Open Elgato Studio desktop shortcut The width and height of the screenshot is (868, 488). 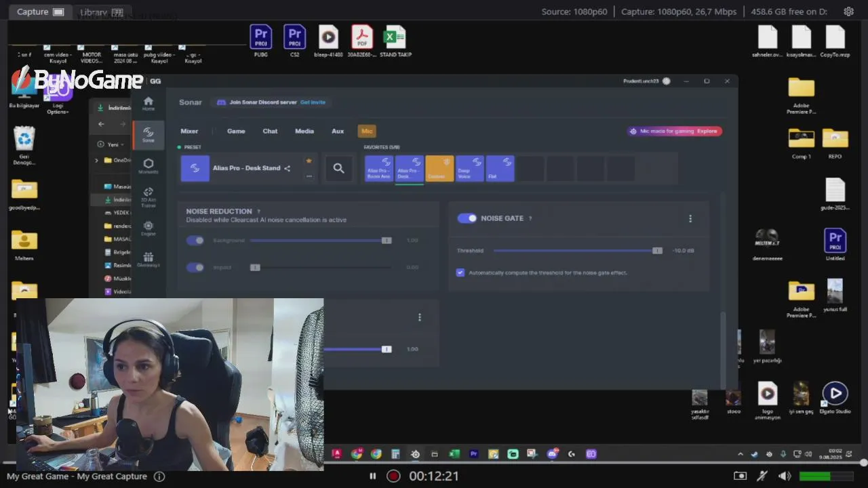tap(835, 398)
